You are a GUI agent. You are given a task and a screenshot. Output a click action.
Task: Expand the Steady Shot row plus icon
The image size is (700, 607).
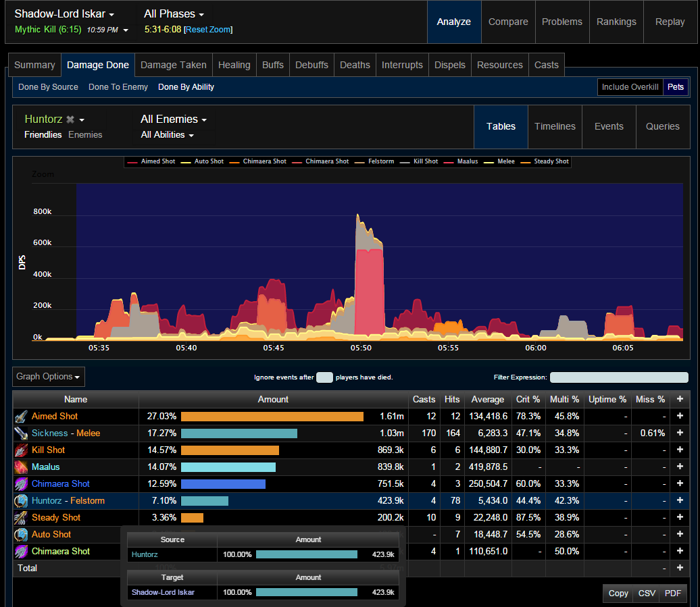point(680,517)
